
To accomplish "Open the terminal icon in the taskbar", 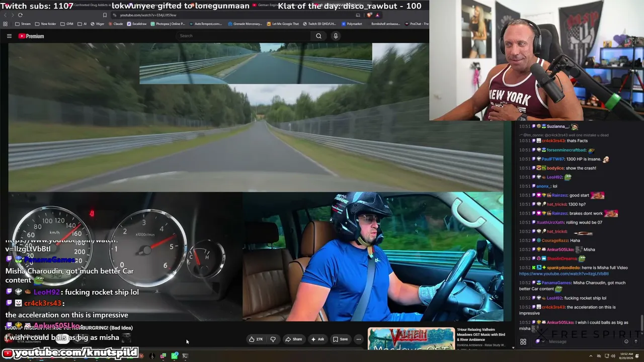I will [185, 356].
